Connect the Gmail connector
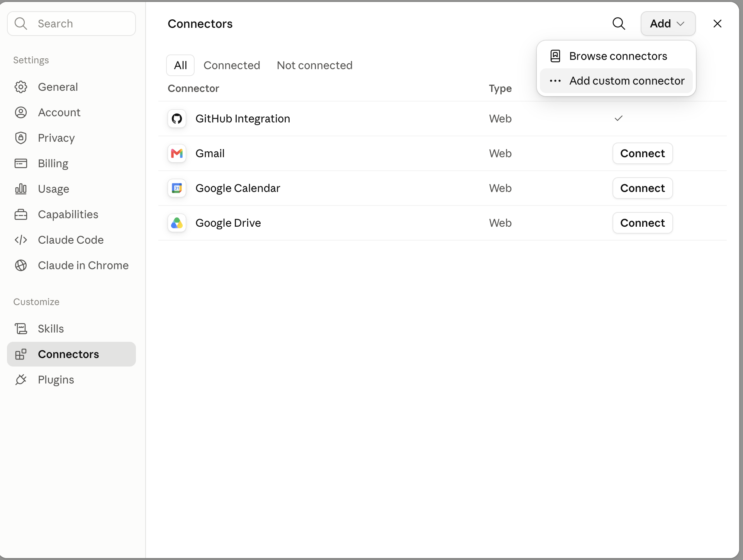The image size is (743, 560). point(643,153)
